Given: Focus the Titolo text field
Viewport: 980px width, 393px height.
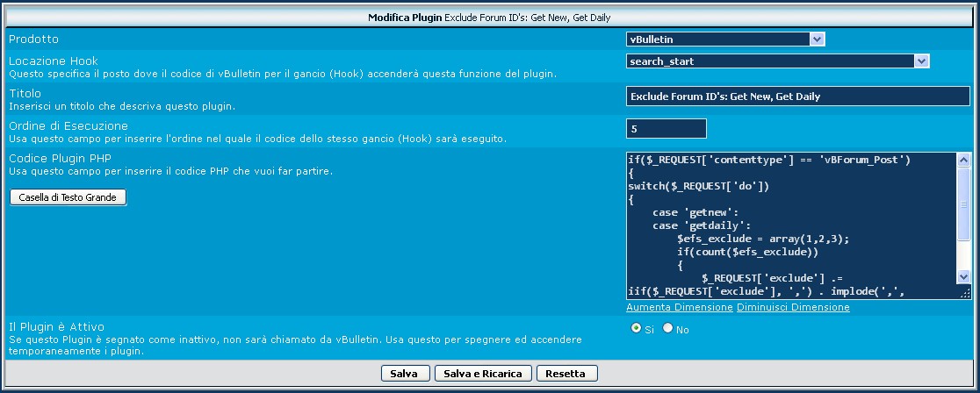Looking at the screenshot, I should click(797, 96).
